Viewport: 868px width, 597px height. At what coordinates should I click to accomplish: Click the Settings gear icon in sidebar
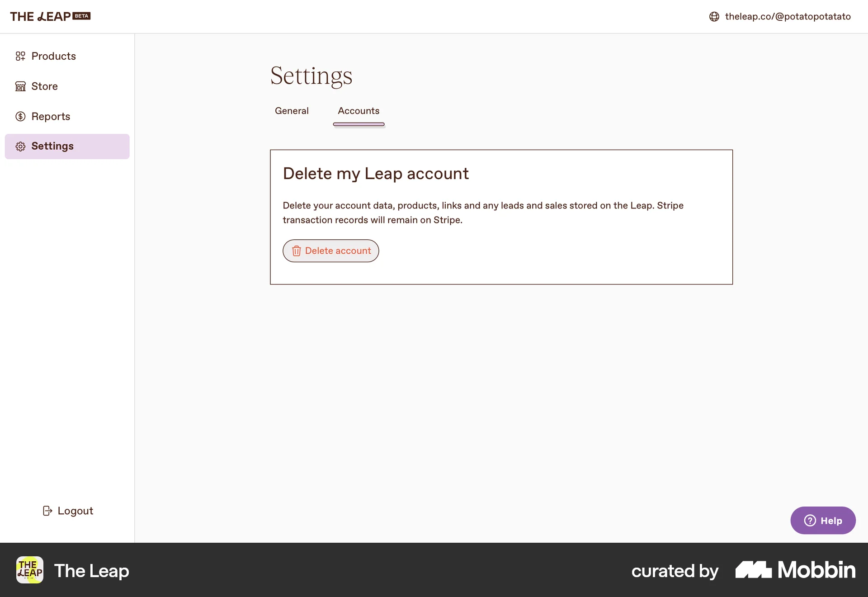(21, 146)
